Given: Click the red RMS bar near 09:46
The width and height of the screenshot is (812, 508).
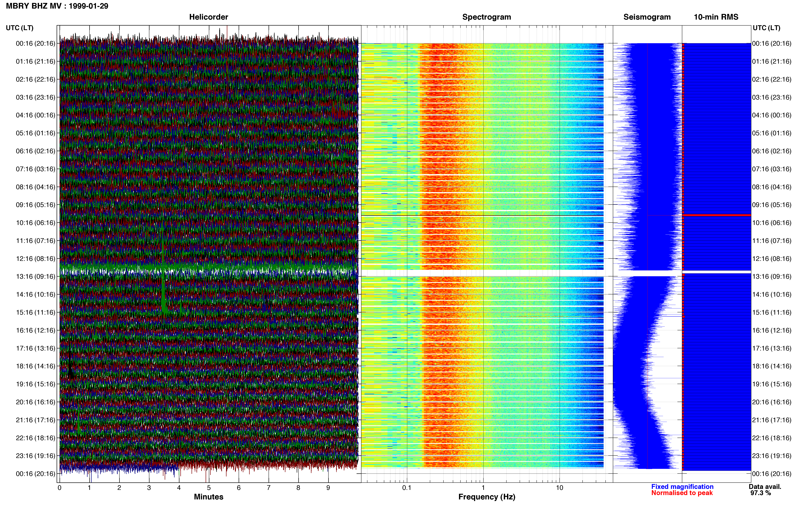Looking at the screenshot, I should pyautogui.click(x=717, y=215).
